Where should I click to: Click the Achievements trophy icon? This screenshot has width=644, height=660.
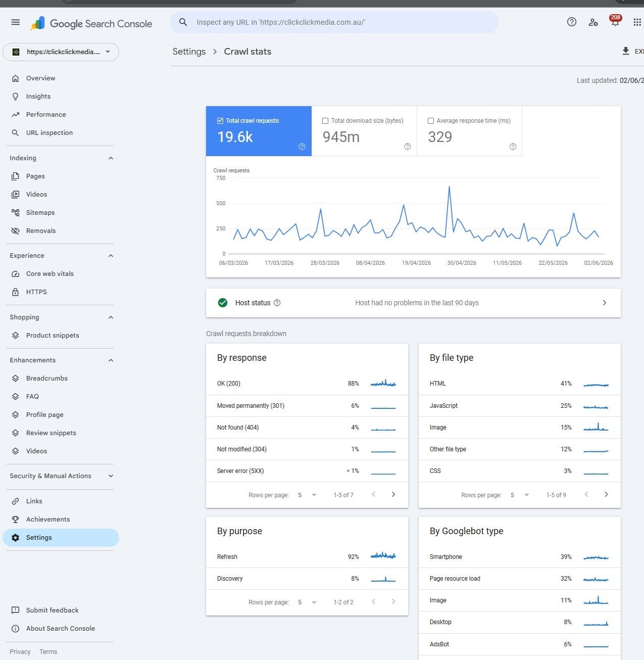[15, 520]
